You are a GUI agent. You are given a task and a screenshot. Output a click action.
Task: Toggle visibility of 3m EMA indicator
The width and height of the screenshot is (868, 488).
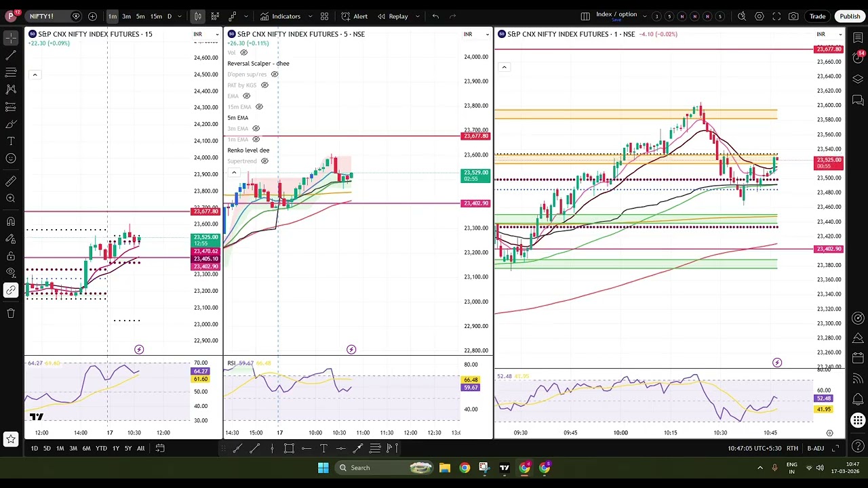click(x=256, y=128)
